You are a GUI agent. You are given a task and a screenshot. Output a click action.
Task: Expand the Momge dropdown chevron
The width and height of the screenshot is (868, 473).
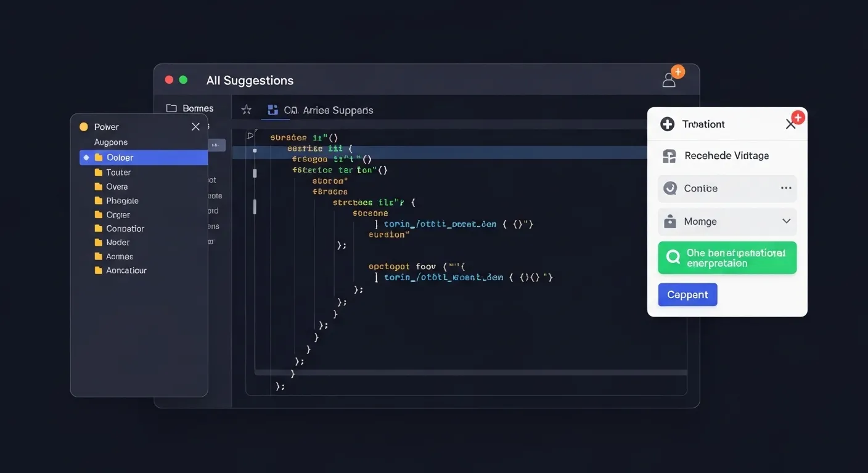coord(787,220)
